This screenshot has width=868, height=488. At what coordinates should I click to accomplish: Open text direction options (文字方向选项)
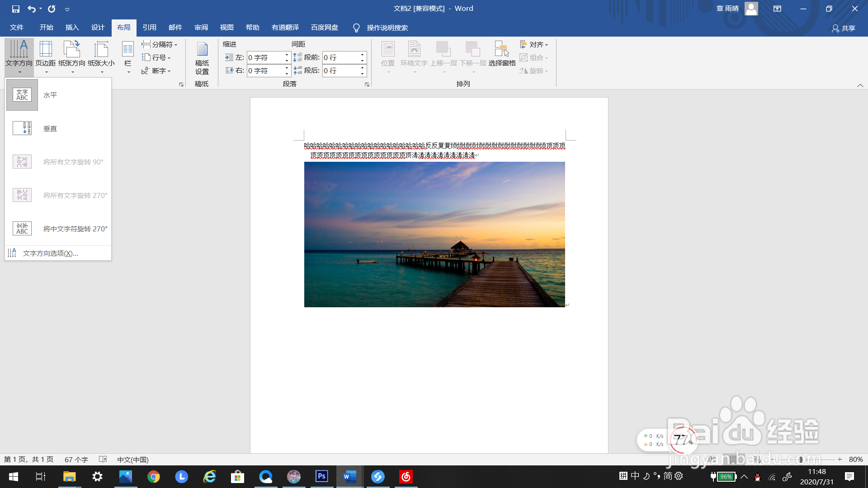50,253
